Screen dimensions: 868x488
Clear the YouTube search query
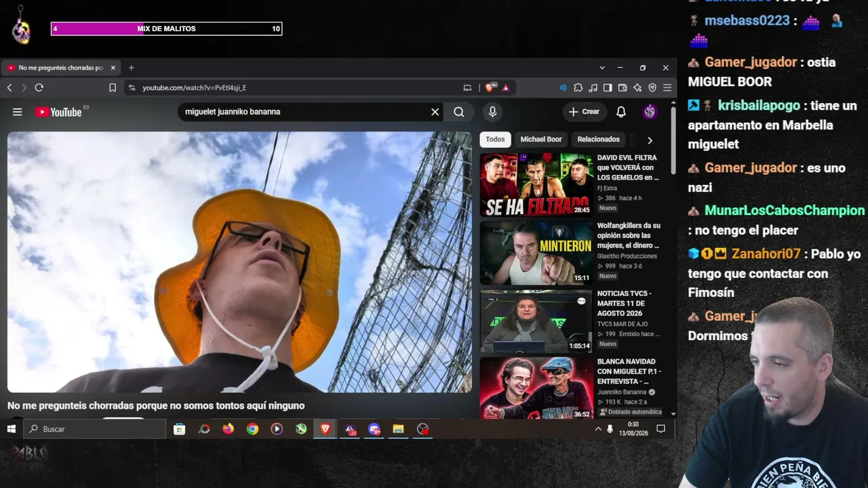pos(435,112)
